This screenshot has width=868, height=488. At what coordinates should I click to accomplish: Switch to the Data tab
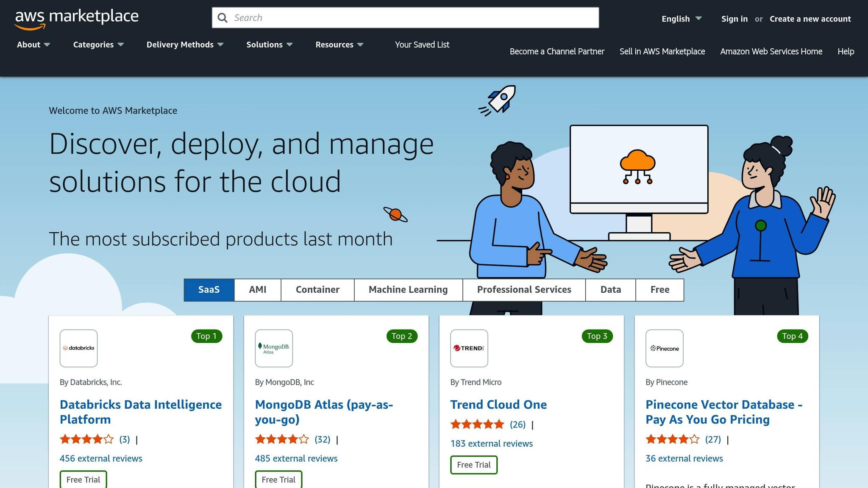click(x=611, y=290)
